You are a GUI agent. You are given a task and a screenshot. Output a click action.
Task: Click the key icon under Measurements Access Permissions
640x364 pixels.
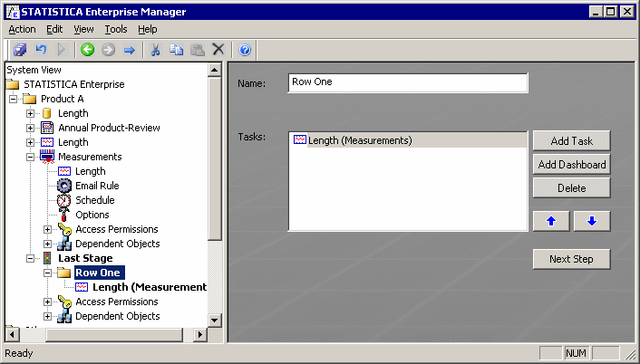(x=64, y=229)
